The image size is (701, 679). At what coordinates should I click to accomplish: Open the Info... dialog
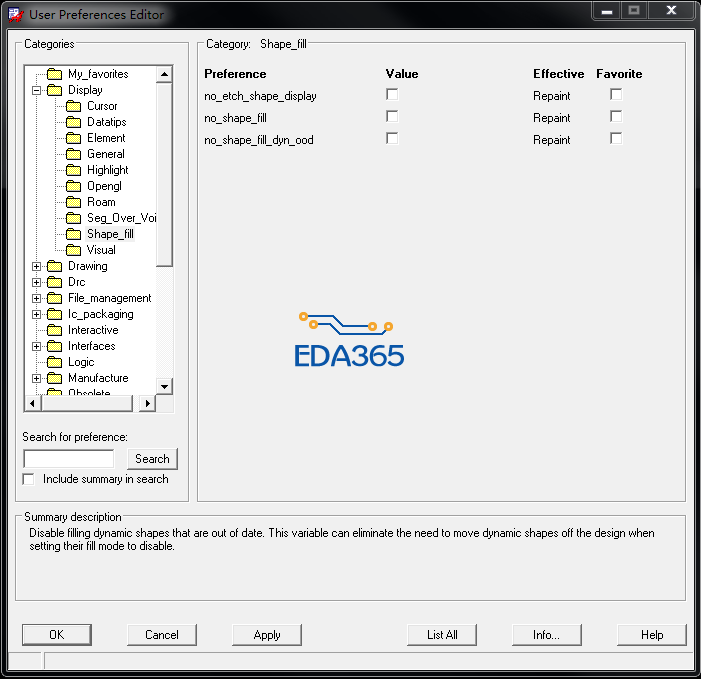point(547,635)
